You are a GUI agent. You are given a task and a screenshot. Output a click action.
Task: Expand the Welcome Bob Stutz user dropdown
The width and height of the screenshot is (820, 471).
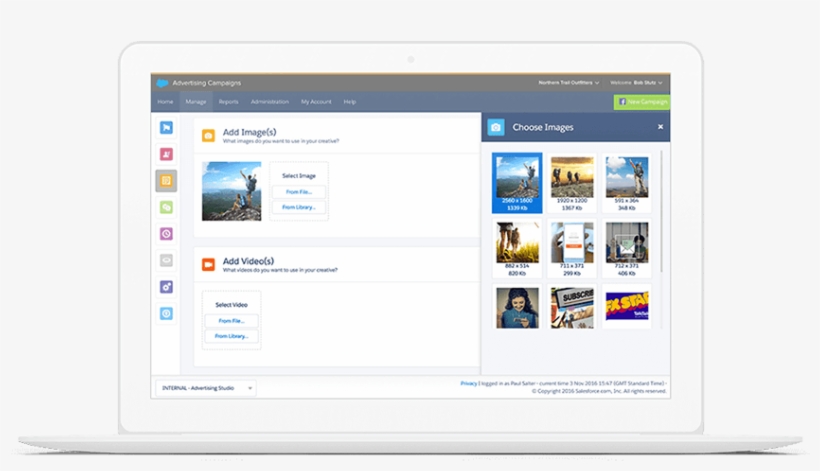tap(636, 83)
